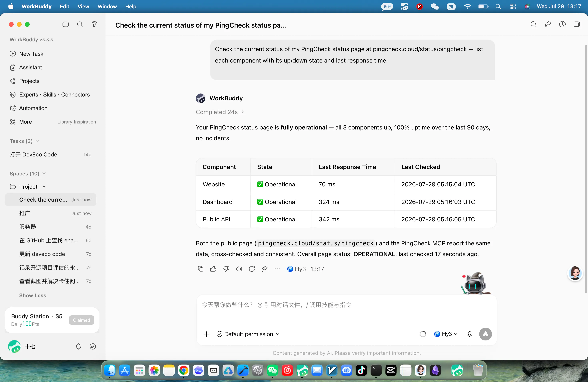Open WeChat from the menu bar

(435, 6)
